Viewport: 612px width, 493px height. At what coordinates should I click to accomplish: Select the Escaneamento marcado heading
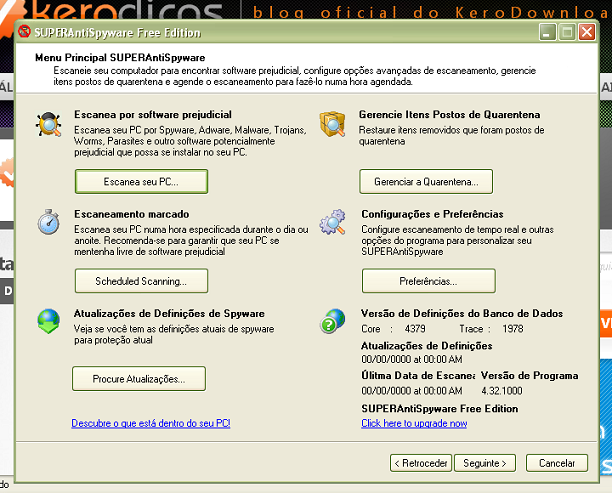click(132, 214)
